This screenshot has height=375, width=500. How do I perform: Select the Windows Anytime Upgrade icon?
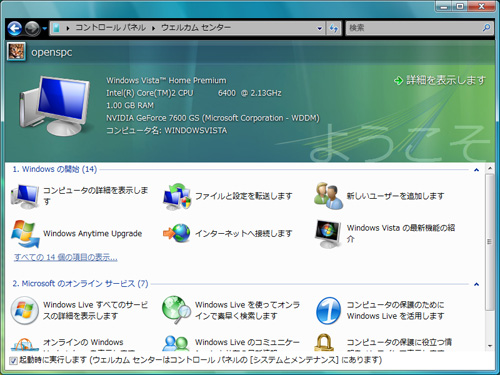(x=25, y=233)
